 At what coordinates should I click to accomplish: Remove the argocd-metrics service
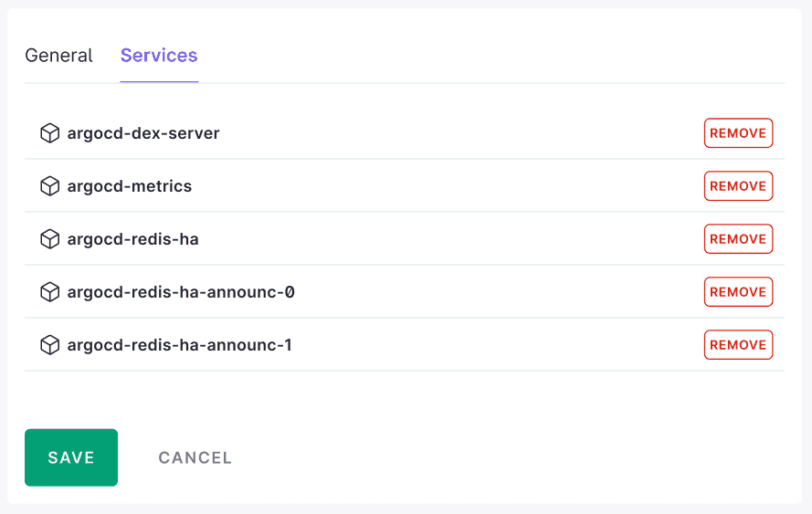pos(738,186)
